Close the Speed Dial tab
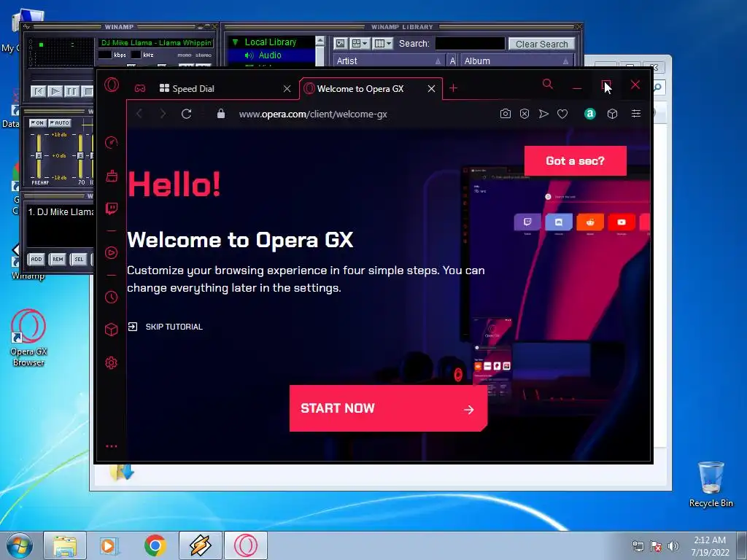Viewport: 747px width, 560px height. point(287,88)
